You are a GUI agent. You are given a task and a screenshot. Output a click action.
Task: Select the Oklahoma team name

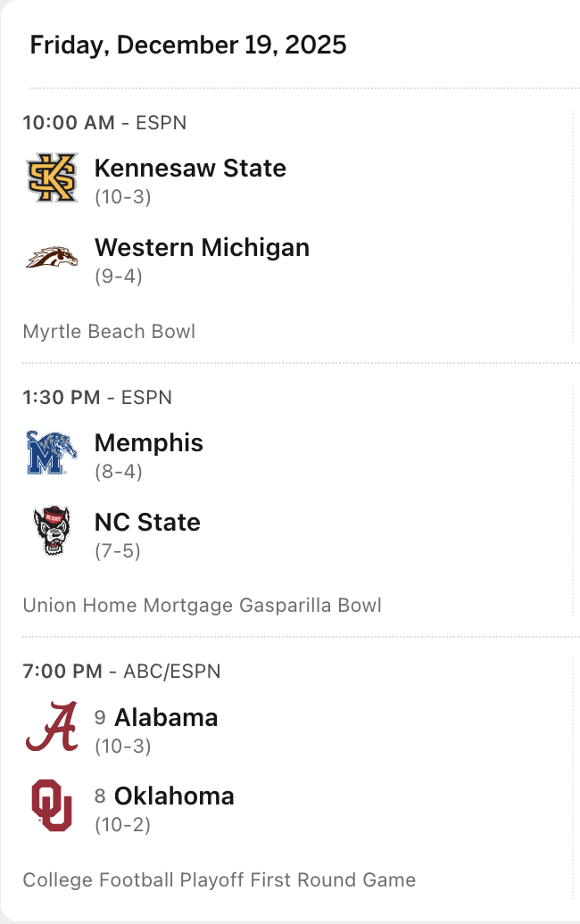[174, 796]
